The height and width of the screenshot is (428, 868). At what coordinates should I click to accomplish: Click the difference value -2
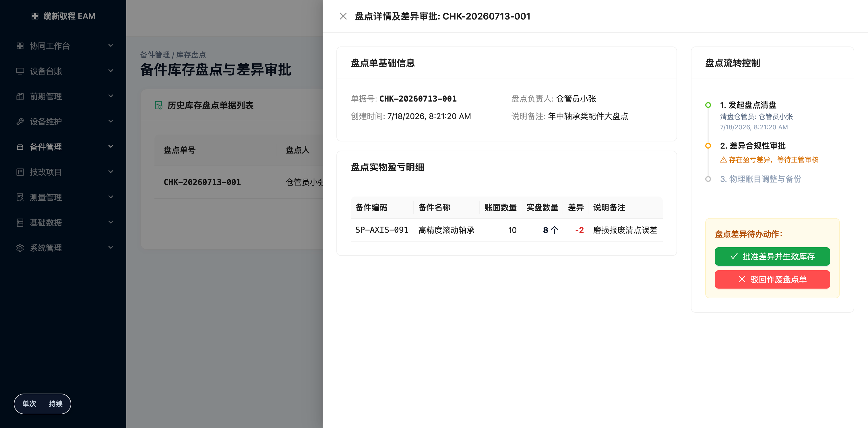click(x=580, y=230)
